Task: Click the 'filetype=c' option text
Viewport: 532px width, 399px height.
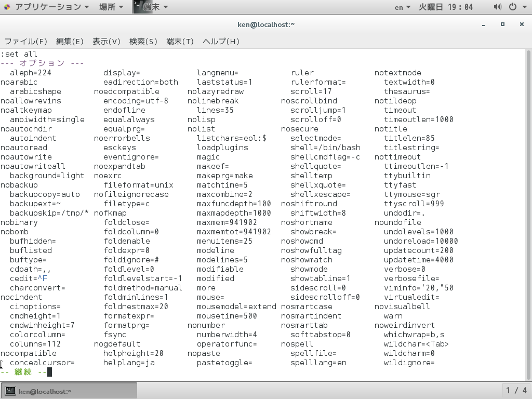Action: pos(127,204)
